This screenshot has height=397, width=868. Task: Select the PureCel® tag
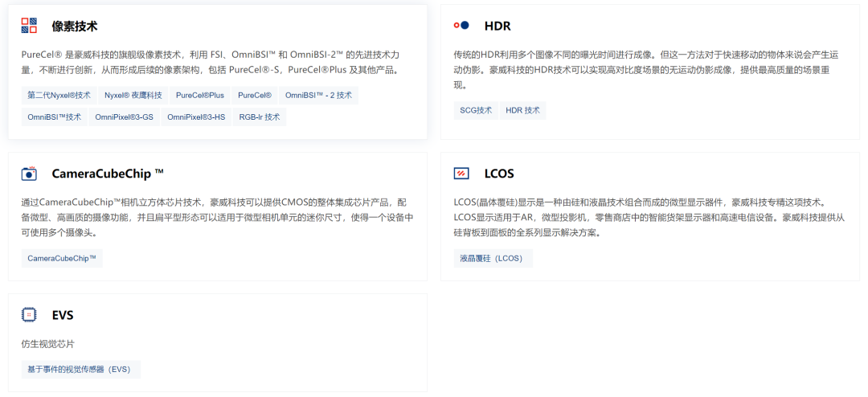255,96
